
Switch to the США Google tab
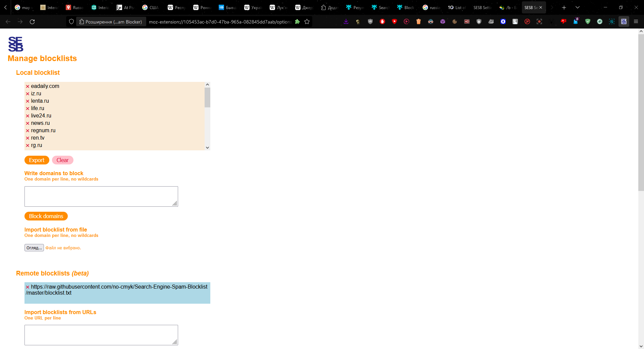150,7
